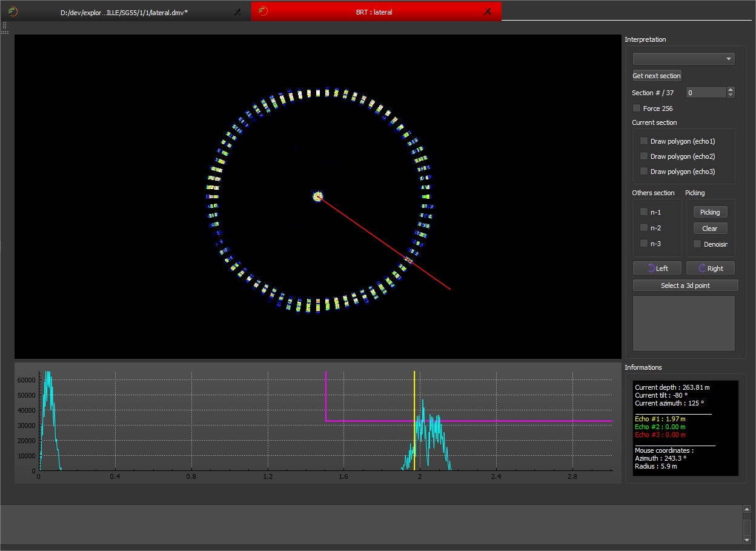Click the Select a 3d point button
This screenshot has height=551, width=756.
685,286
